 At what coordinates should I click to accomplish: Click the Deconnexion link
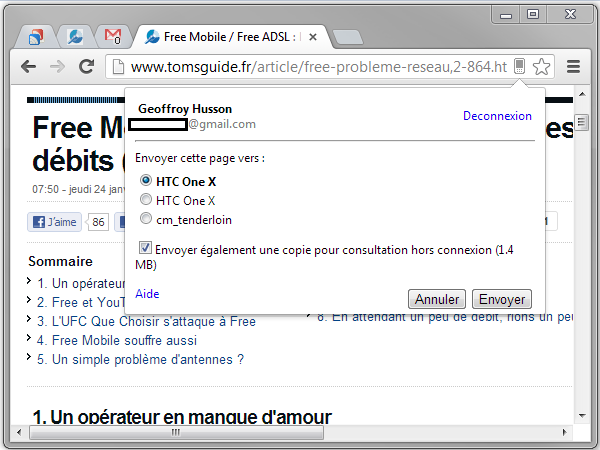click(497, 116)
